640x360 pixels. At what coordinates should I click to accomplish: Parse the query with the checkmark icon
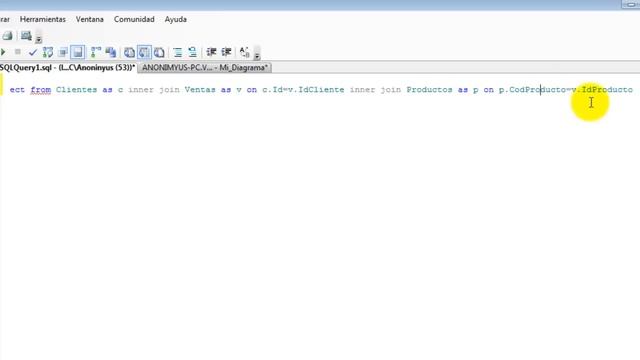point(33,52)
